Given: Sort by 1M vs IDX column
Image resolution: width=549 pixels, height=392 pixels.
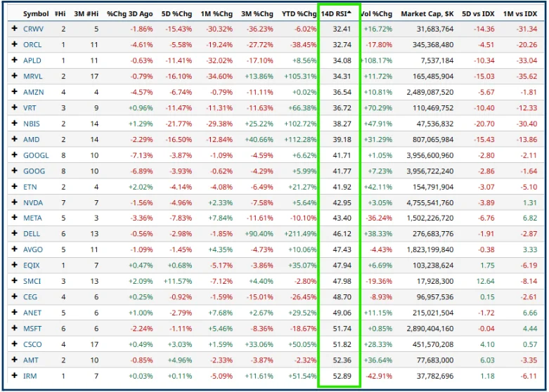Looking at the screenshot, I should click(520, 14).
